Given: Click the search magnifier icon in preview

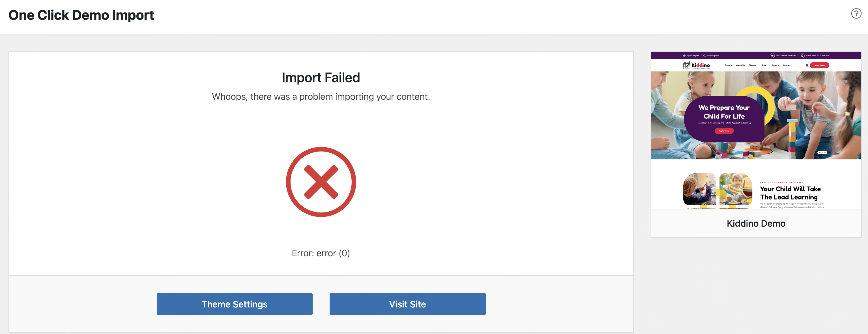Looking at the screenshot, I should [x=704, y=56].
